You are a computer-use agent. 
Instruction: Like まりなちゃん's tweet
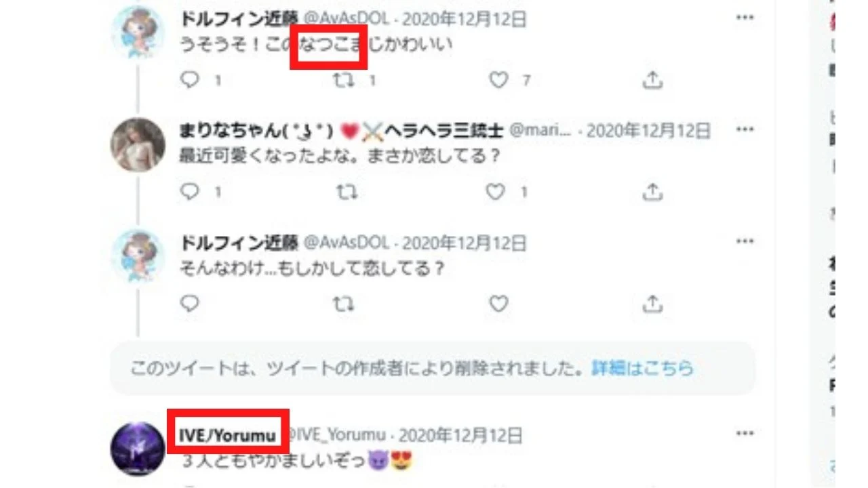click(x=496, y=192)
